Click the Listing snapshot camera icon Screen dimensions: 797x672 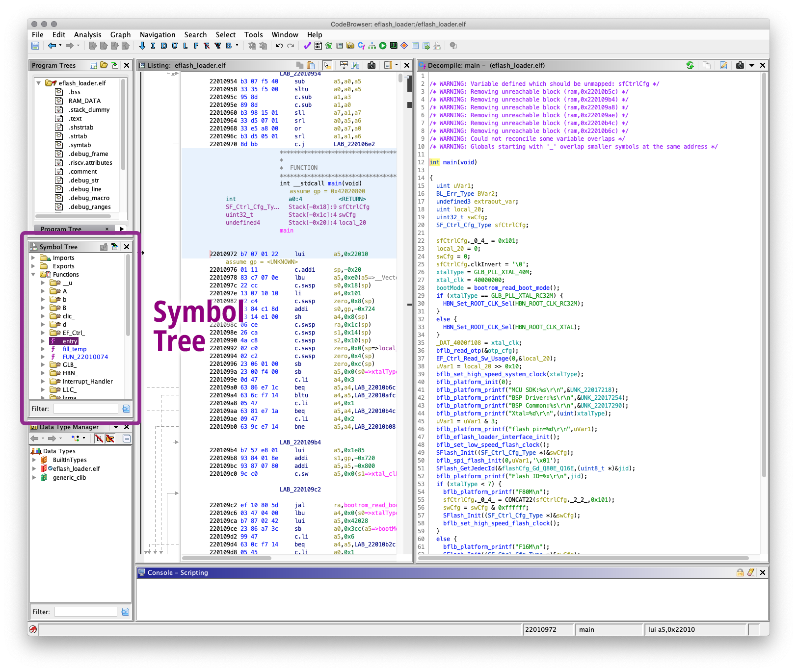(372, 65)
